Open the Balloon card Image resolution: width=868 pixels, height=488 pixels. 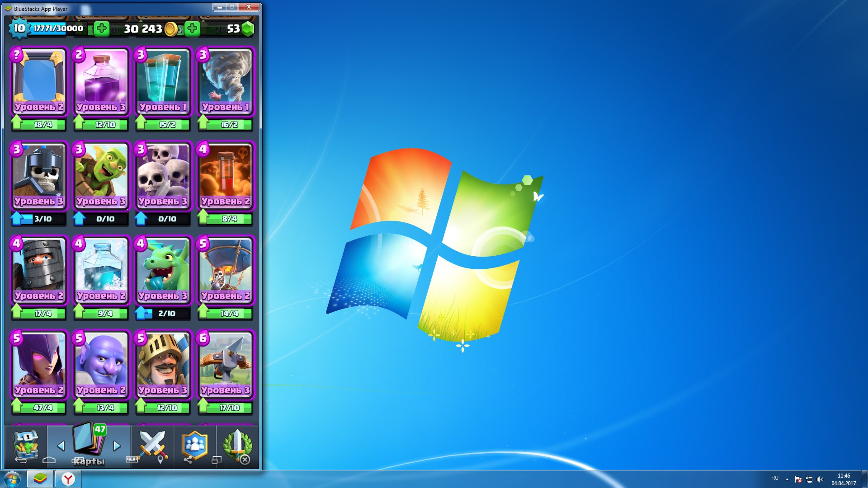225,270
